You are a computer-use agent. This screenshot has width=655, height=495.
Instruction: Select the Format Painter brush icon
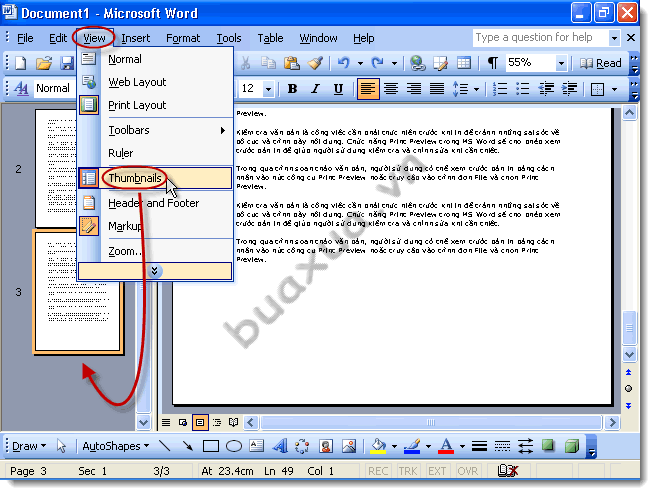pyautogui.click(x=315, y=63)
